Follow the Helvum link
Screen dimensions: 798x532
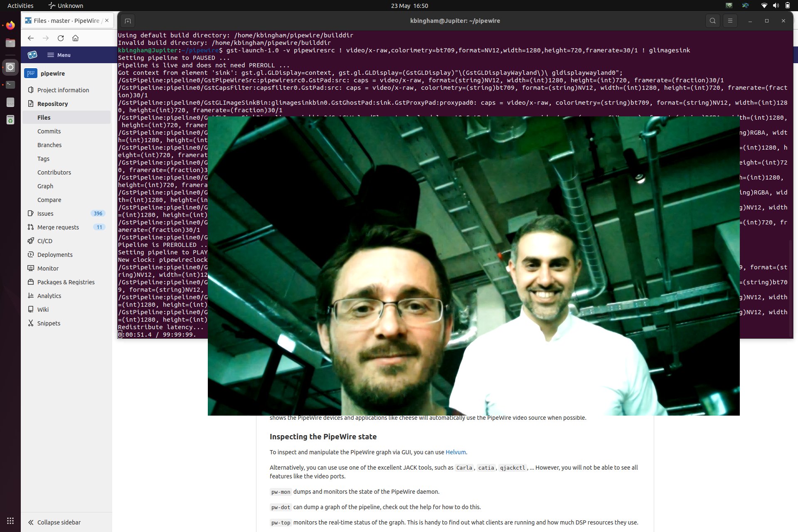point(456,452)
